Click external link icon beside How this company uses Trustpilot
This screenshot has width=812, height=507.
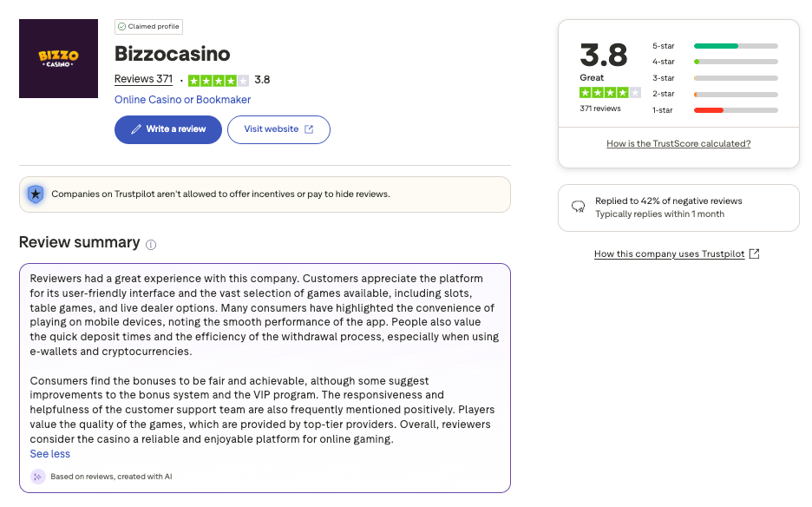click(754, 253)
